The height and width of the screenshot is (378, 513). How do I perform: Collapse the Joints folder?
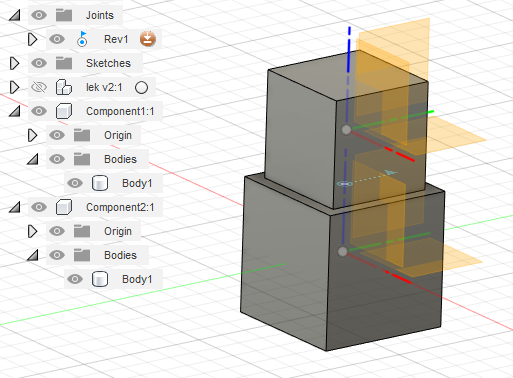[14, 15]
